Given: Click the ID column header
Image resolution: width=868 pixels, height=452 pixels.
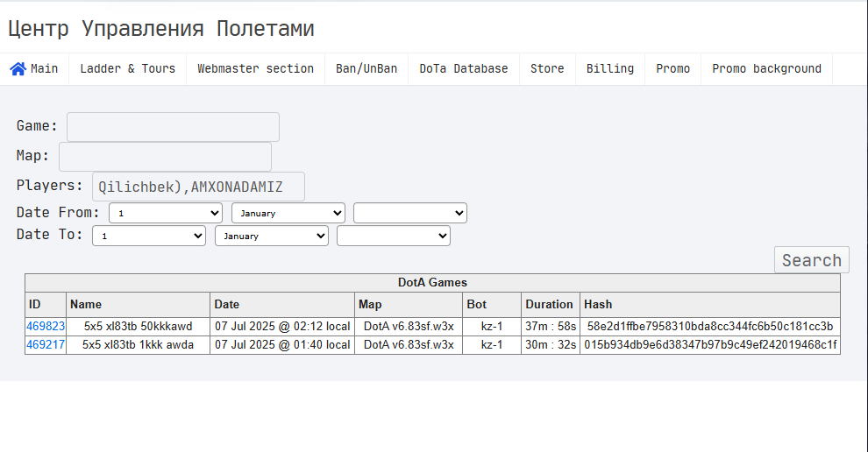Looking at the screenshot, I should tap(46, 304).
